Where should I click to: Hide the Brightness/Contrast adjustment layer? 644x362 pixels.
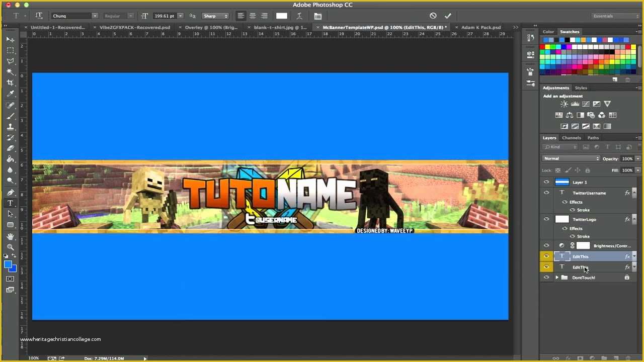point(546,245)
